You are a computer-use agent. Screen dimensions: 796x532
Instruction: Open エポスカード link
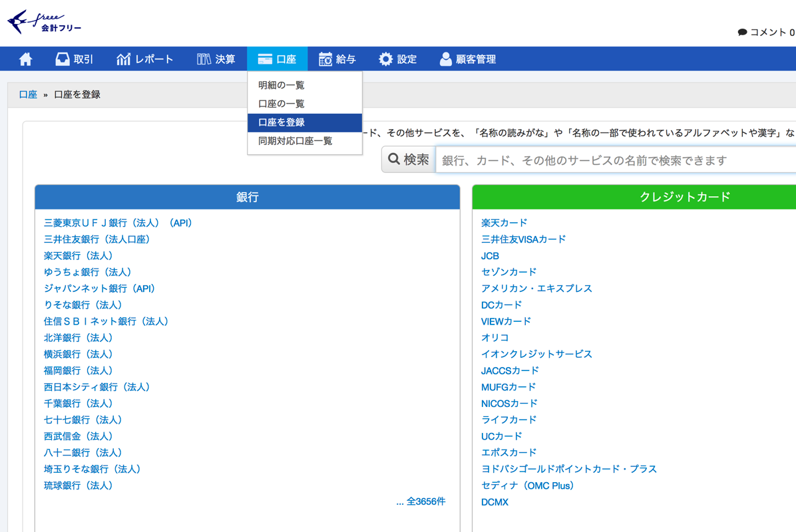click(508, 453)
